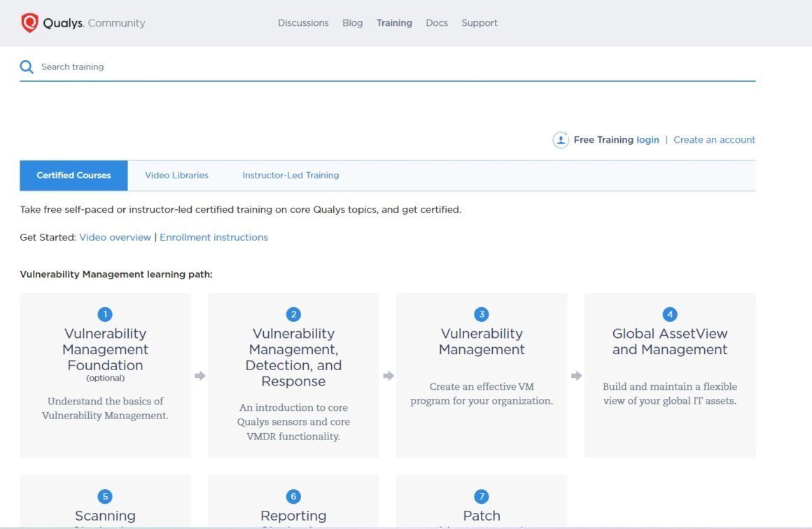Open the Discussions menu item
The width and height of the screenshot is (812, 529).
pos(303,22)
